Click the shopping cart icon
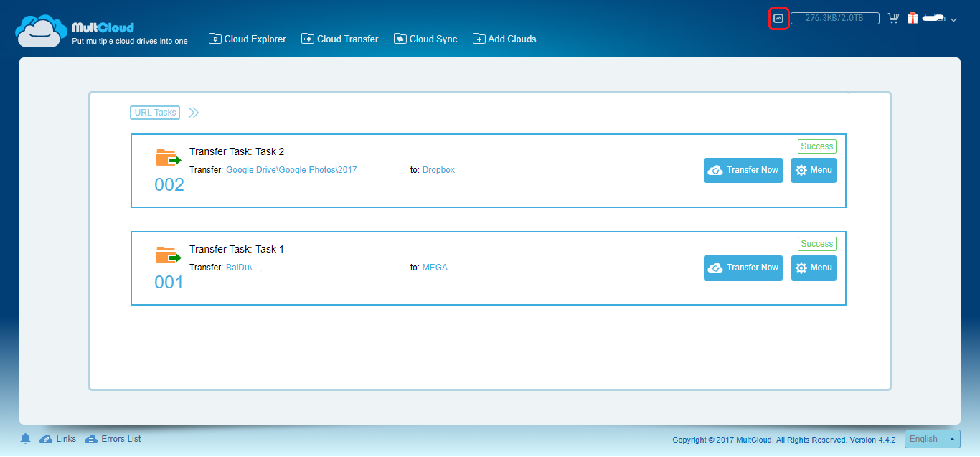The width and height of the screenshot is (980, 457). (x=893, y=18)
